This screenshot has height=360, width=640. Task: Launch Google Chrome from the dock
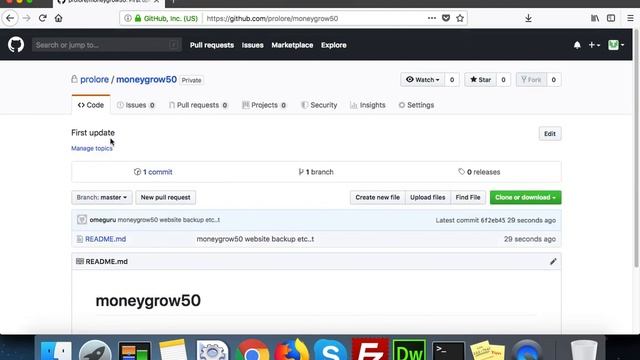[x=252, y=350]
